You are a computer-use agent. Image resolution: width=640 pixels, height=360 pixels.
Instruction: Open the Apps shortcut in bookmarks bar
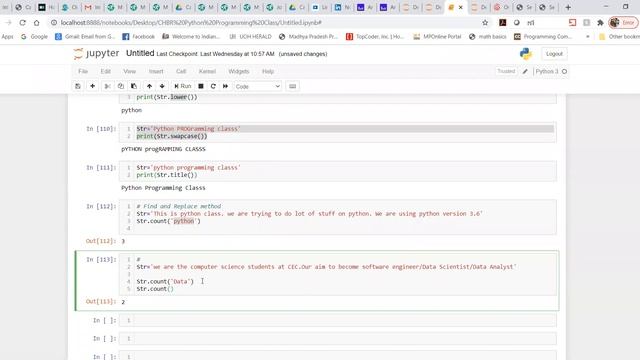click(7, 37)
